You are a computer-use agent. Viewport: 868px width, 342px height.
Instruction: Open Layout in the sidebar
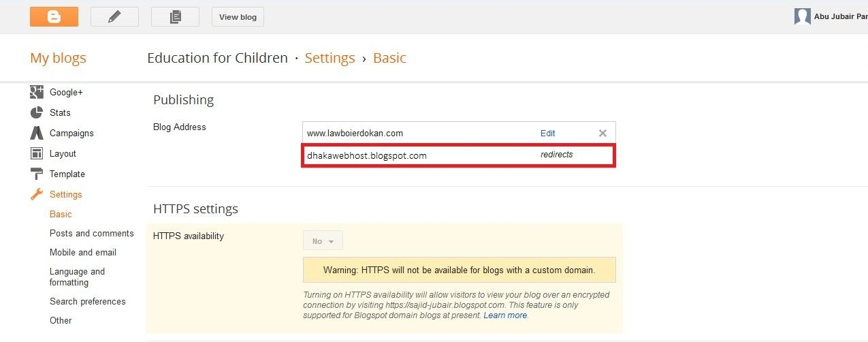click(63, 153)
